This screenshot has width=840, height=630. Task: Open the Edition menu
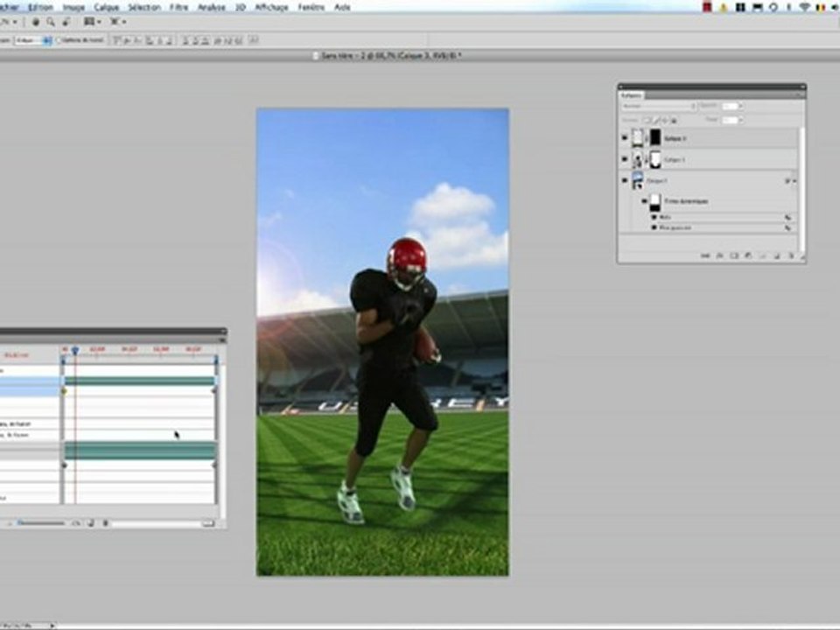(x=40, y=8)
